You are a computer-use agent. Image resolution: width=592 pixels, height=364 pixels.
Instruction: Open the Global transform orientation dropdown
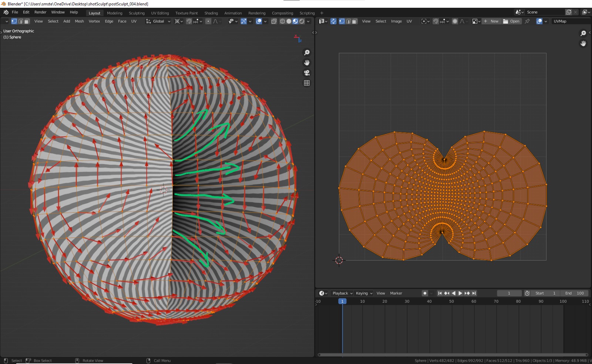(158, 21)
